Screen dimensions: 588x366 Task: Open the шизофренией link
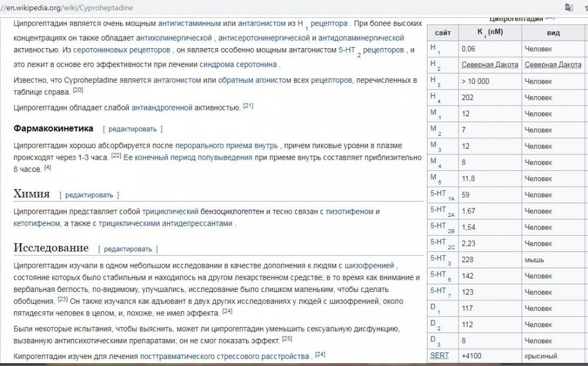coord(369,266)
